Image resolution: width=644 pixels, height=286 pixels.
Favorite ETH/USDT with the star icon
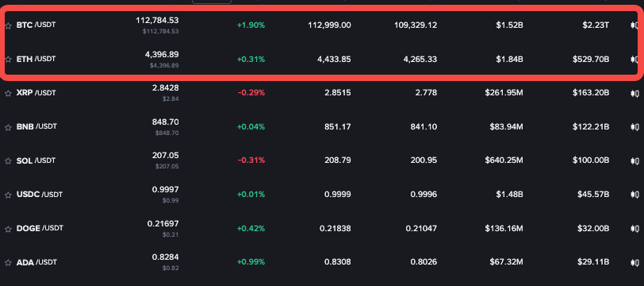[8, 60]
